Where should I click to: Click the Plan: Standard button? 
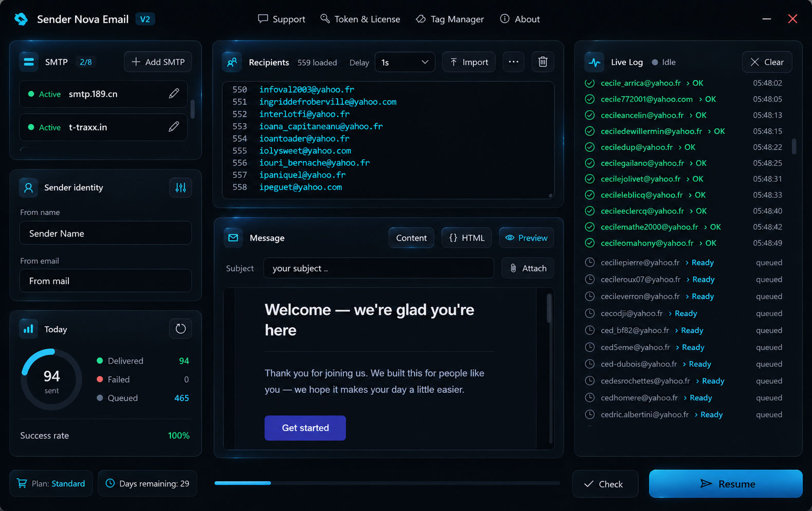(x=51, y=483)
